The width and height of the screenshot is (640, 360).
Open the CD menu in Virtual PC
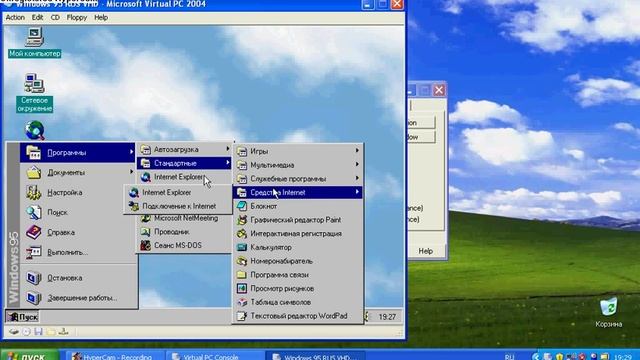[x=55, y=18]
